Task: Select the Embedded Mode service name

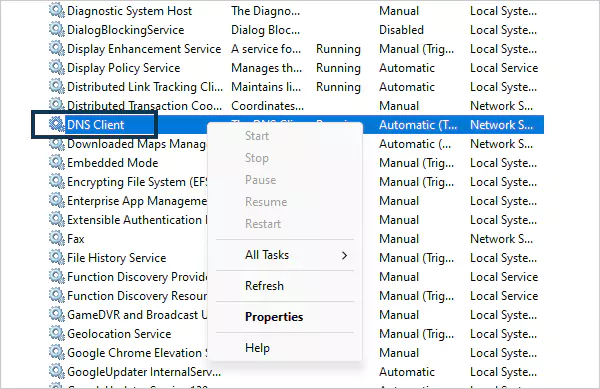Action: pyautogui.click(x=112, y=163)
